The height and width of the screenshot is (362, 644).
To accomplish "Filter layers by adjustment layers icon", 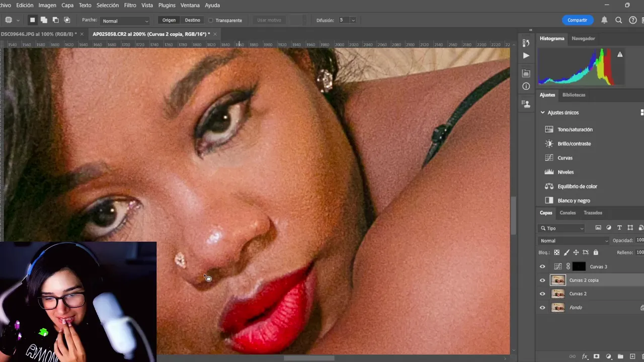I will (x=609, y=228).
